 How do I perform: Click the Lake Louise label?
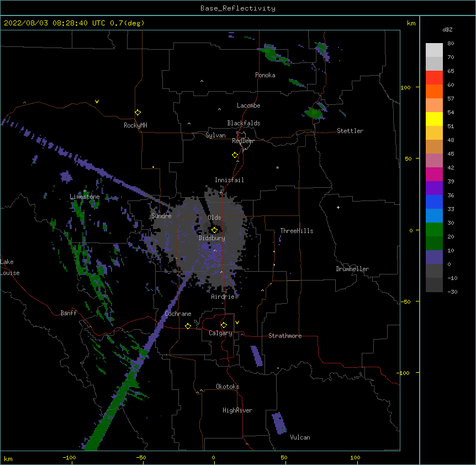[x=10, y=267]
